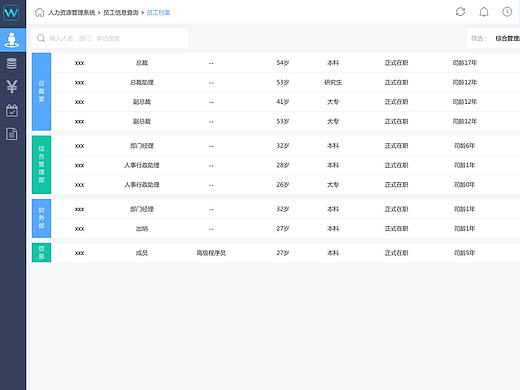
Task: Click the 41岁 age cell
Action: click(x=283, y=102)
